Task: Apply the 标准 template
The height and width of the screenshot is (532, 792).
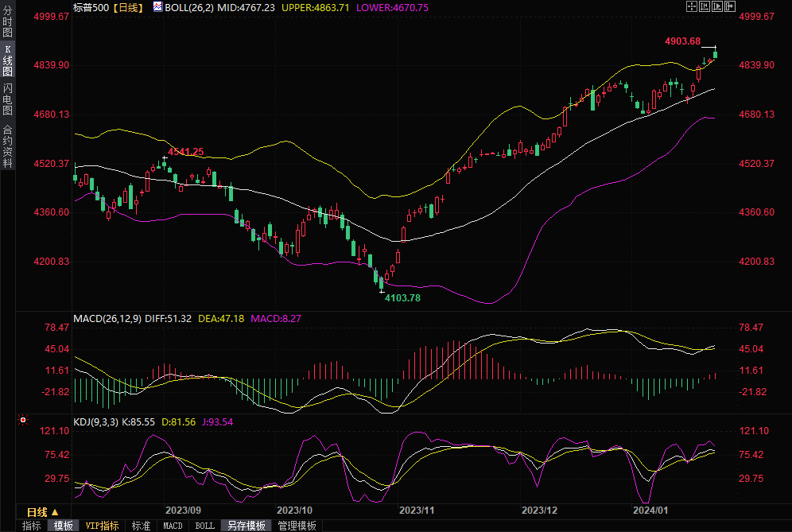Action: tap(141, 526)
